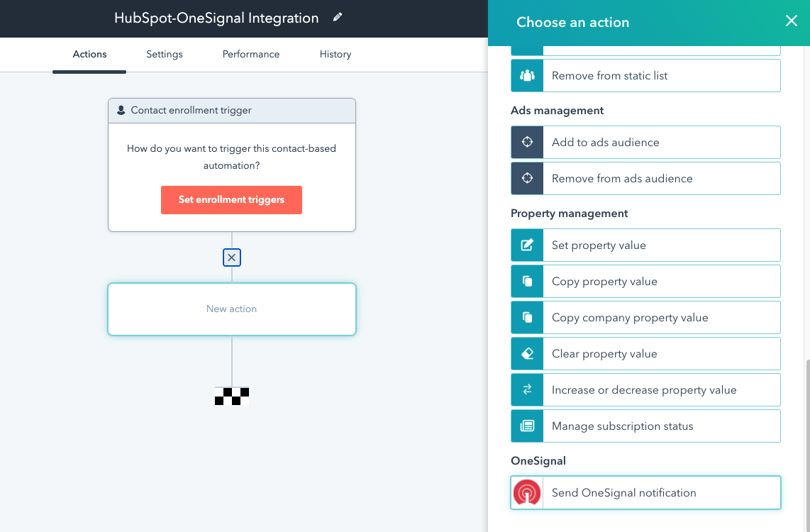Click the Ads management section heading

tap(557, 111)
